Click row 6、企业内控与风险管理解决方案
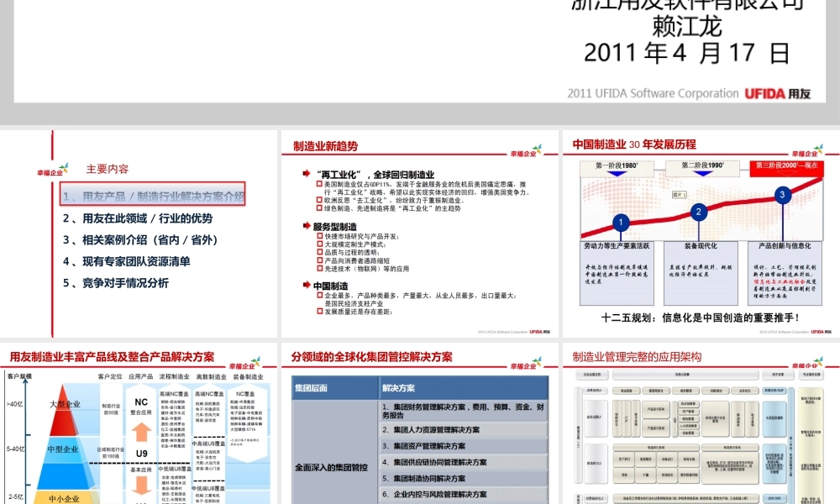840x504 pixels. tap(464, 495)
